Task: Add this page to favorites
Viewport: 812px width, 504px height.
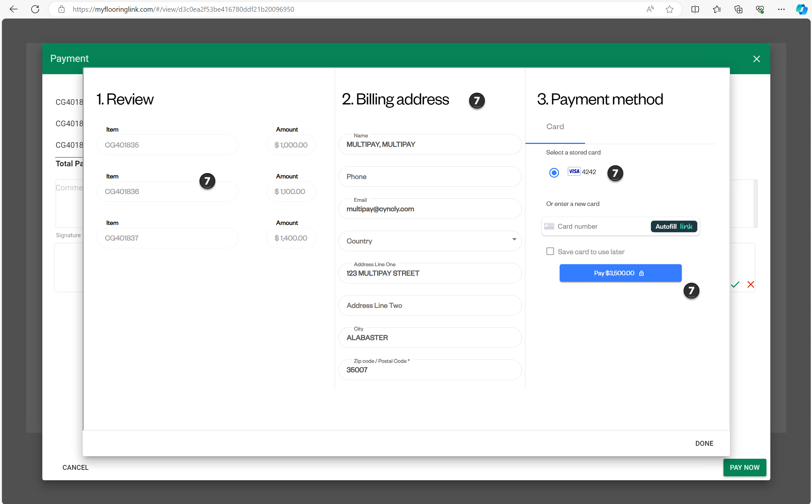Action: 669,9
